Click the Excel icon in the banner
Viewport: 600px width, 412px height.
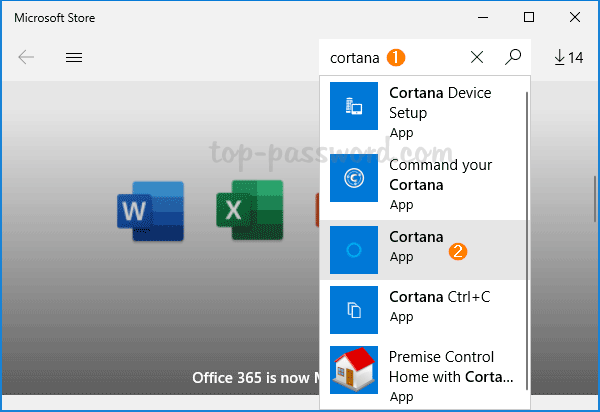tap(250, 211)
